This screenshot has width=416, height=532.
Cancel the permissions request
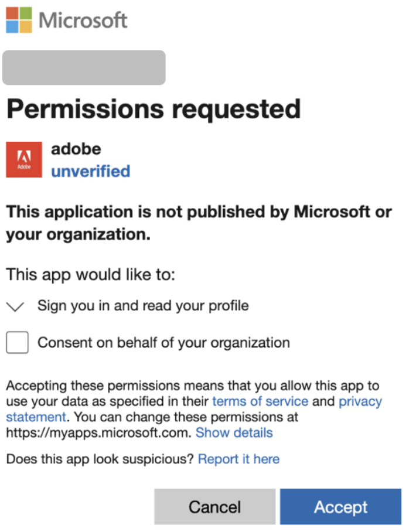pos(214,506)
